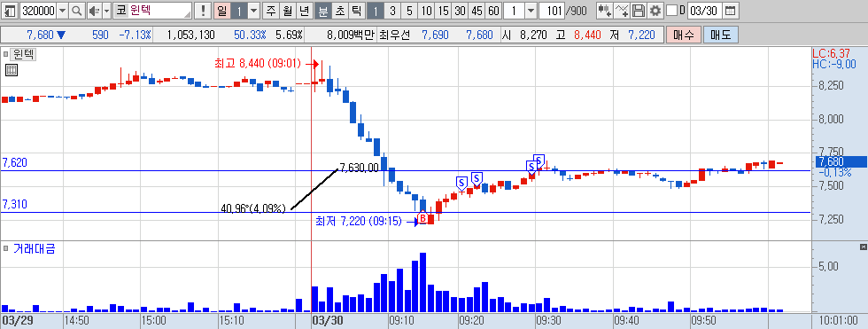The height and width of the screenshot is (329, 868).
Task: Select the 5 minute interval button
Action: pos(409,11)
